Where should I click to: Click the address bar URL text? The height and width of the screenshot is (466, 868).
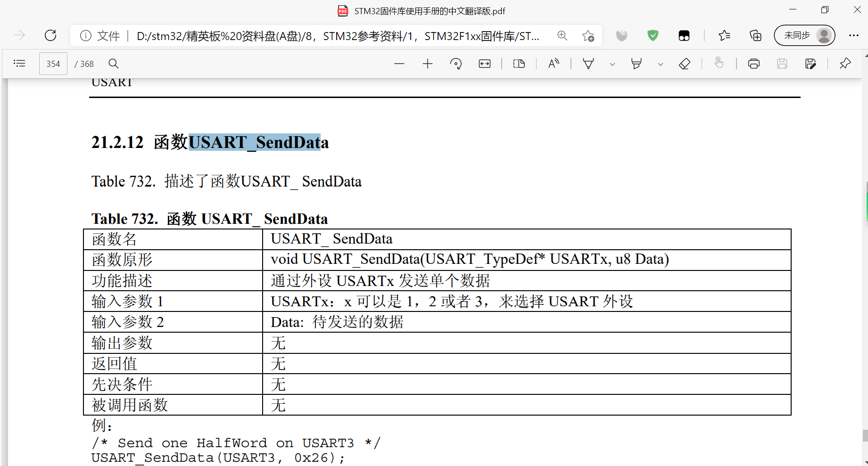click(x=338, y=36)
